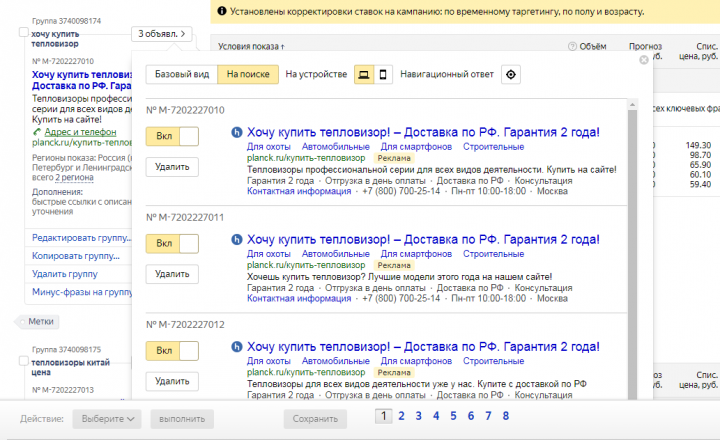Click price value 59.40
The width and height of the screenshot is (720, 440).
point(700,185)
